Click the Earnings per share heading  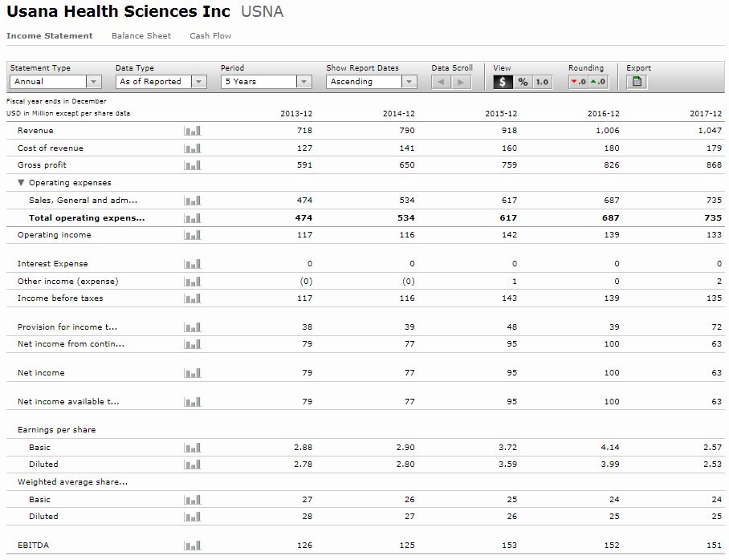pyautogui.click(x=57, y=430)
